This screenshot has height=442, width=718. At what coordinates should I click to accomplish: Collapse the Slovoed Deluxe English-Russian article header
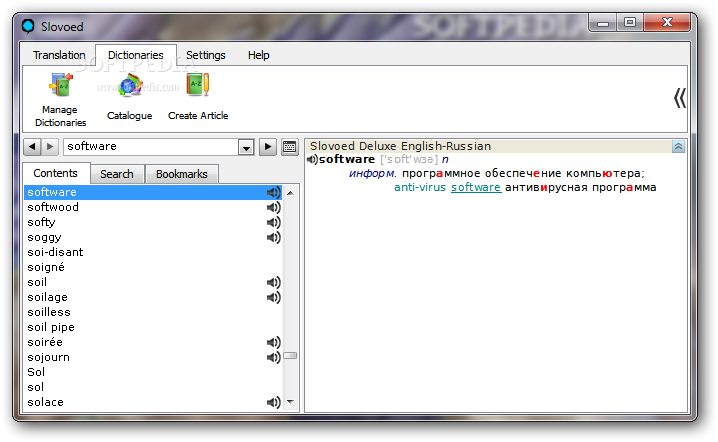click(678, 147)
